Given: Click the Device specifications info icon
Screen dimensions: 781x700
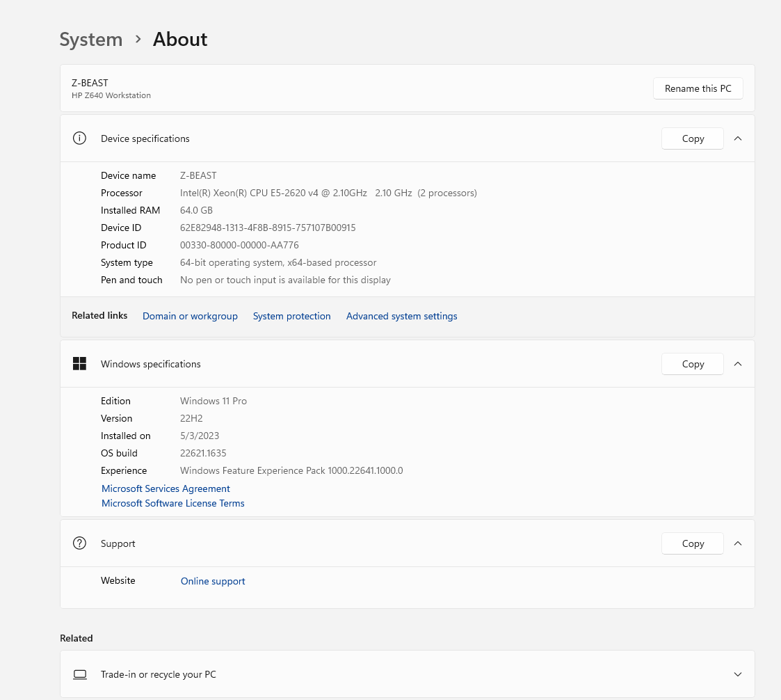Looking at the screenshot, I should click(79, 138).
